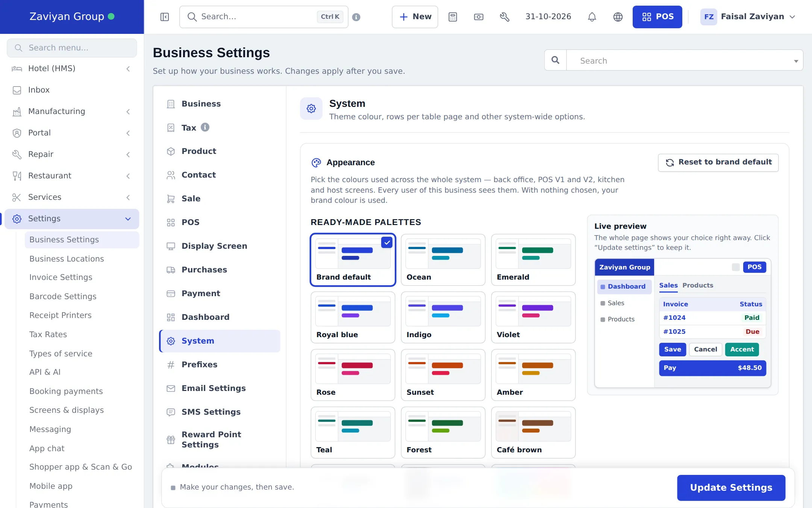812x508 pixels.
Task: Switch to the Purchases settings tab
Action: pyautogui.click(x=220, y=270)
